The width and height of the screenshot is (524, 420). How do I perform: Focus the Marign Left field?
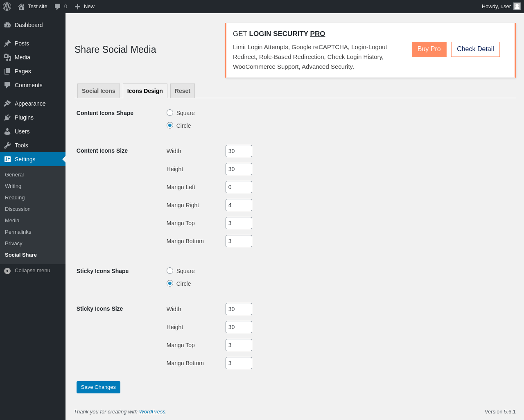click(239, 187)
